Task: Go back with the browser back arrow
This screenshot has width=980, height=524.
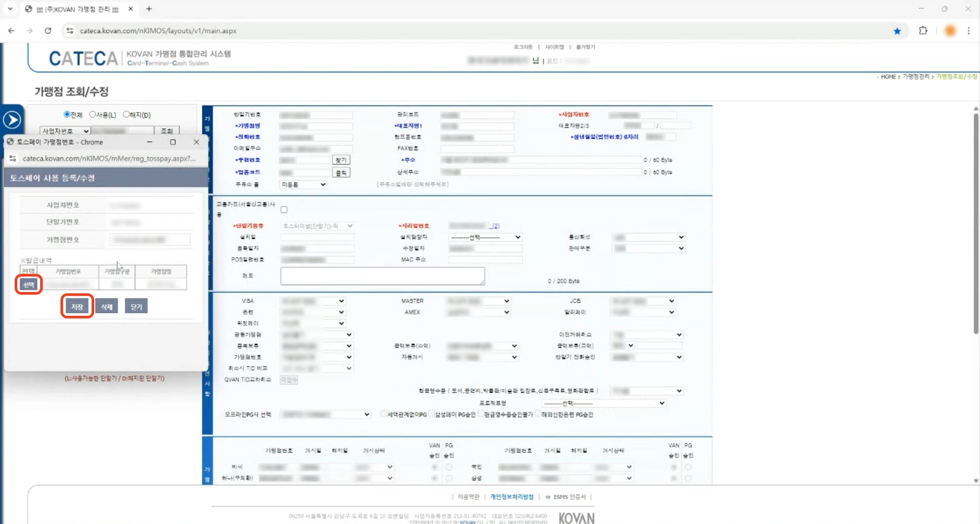Action: 11,31
